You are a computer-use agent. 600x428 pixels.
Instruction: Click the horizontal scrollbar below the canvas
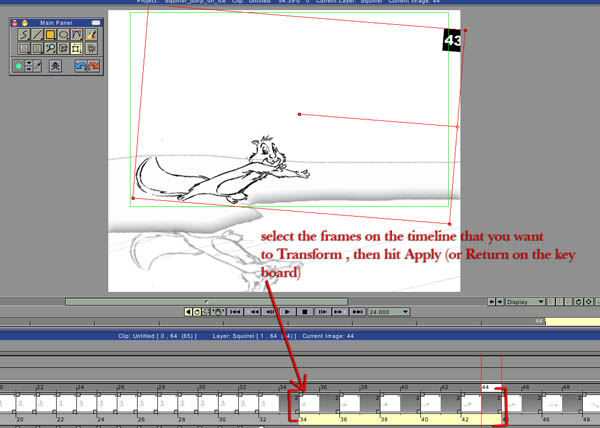pyautogui.click(x=207, y=302)
